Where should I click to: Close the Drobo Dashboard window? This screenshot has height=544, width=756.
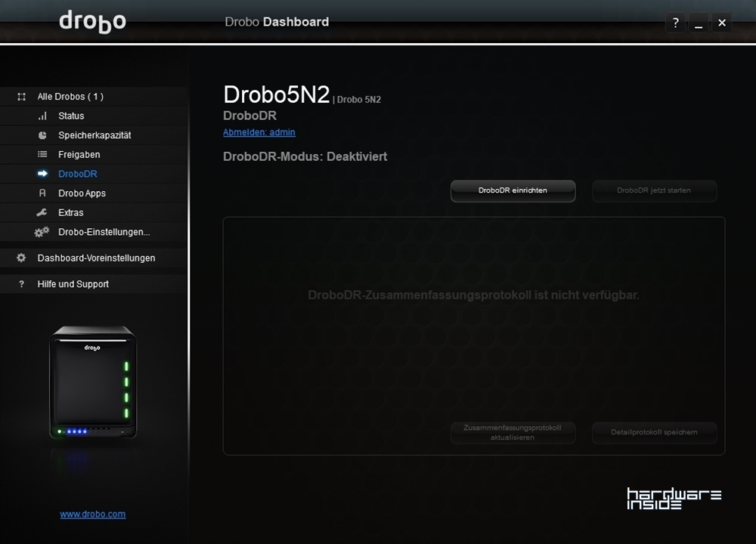coord(722,23)
